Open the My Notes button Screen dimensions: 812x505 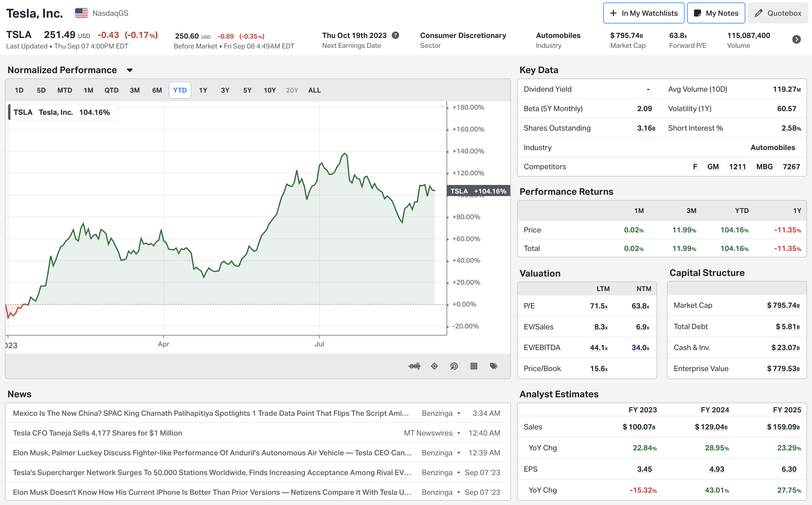[716, 13]
